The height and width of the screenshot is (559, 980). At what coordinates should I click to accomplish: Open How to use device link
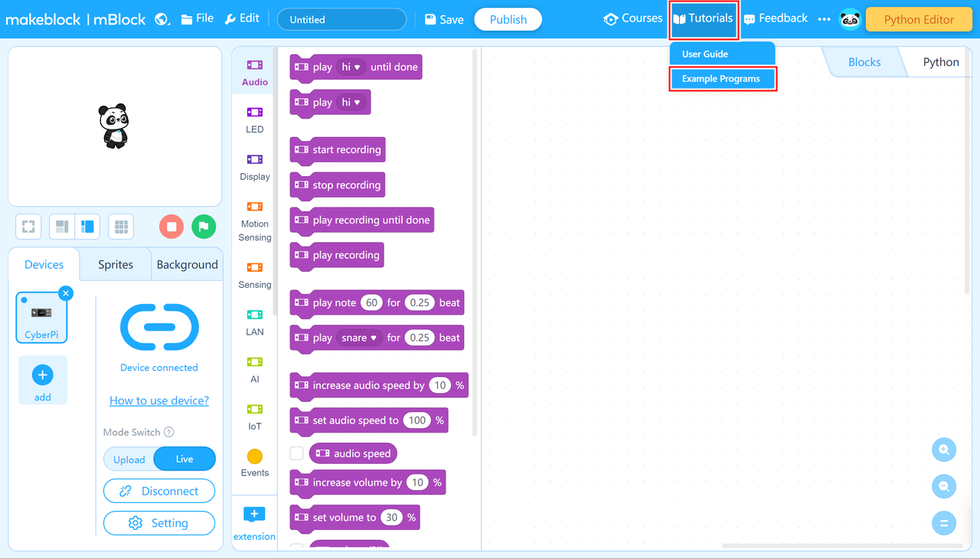click(159, 400)
